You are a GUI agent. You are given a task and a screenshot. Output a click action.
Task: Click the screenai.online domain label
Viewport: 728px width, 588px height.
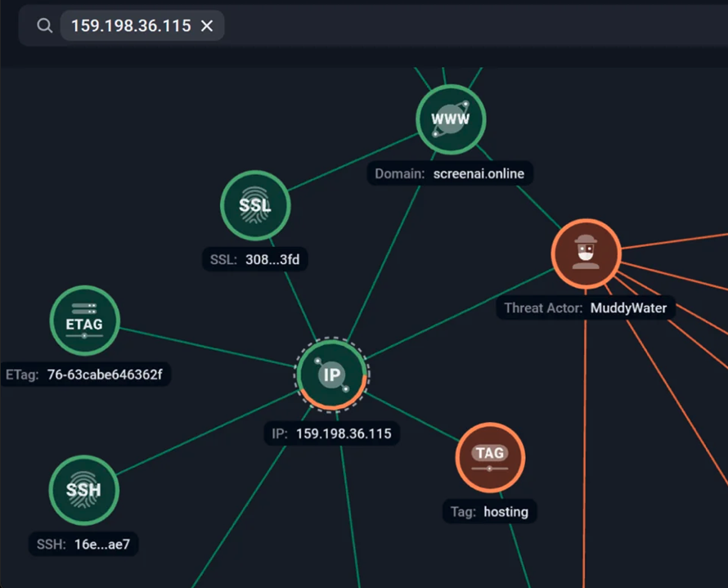pos(451,173)
